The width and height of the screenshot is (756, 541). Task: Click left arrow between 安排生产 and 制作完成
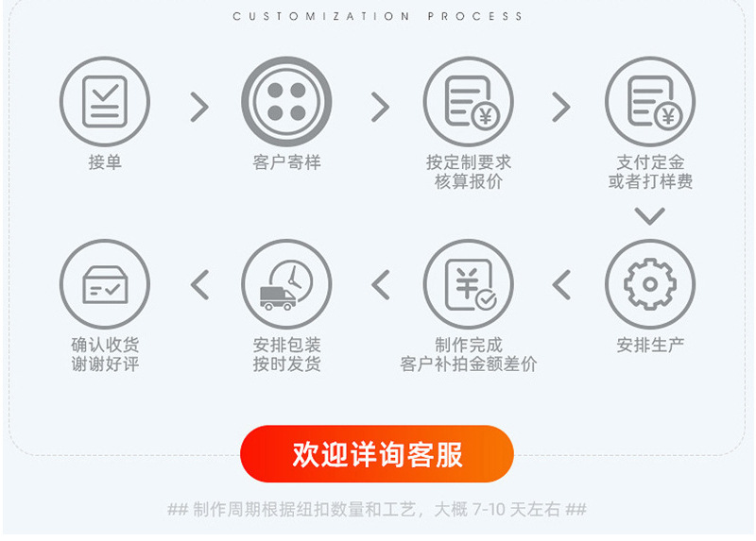(561, 285)
